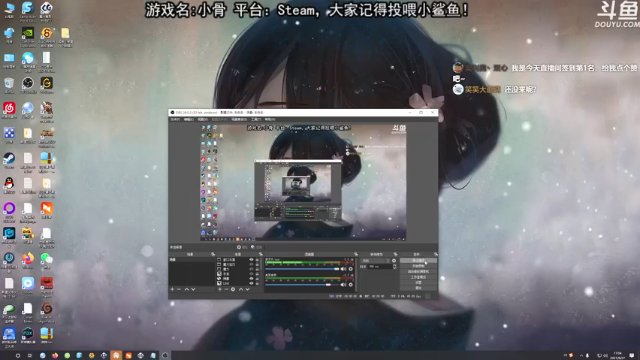Viewport: 640px width, 360px height.
Task: Open transition properties gear icon
Action: (x=394, y=260)
